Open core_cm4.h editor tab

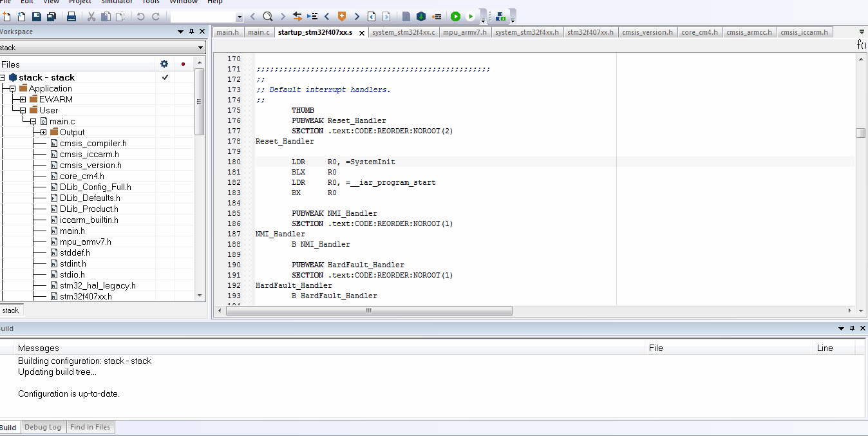[x=699, y=32]
